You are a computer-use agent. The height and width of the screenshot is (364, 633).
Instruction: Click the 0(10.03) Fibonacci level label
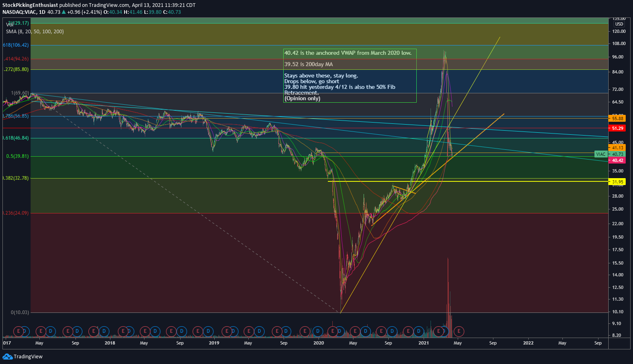point(20,312)
